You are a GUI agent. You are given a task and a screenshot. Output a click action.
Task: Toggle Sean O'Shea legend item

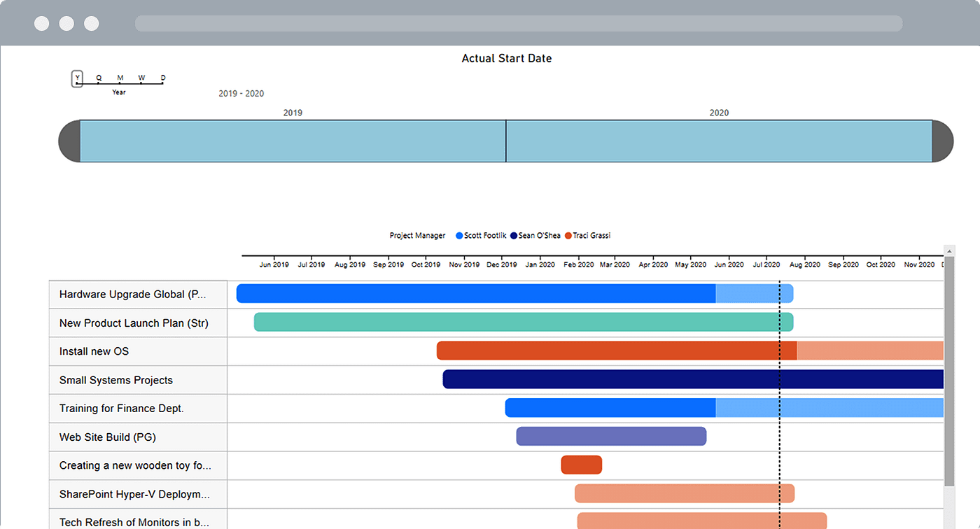(x=535, y=235)
